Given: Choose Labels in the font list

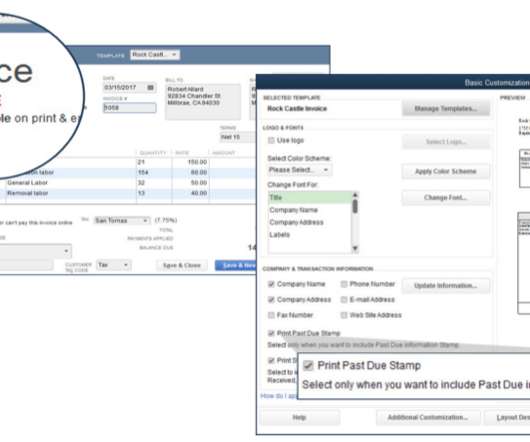Looking at the screenshot, I should click(280, 235).
